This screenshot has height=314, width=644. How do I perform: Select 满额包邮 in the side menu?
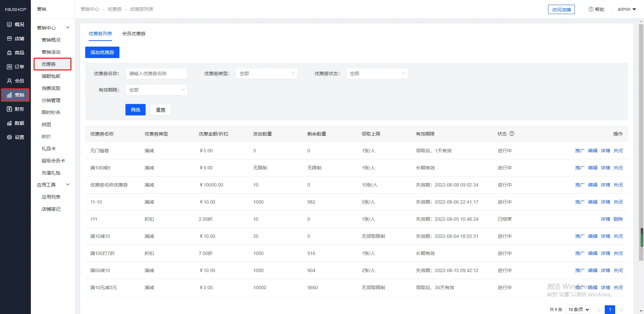[x=51, y=76]
